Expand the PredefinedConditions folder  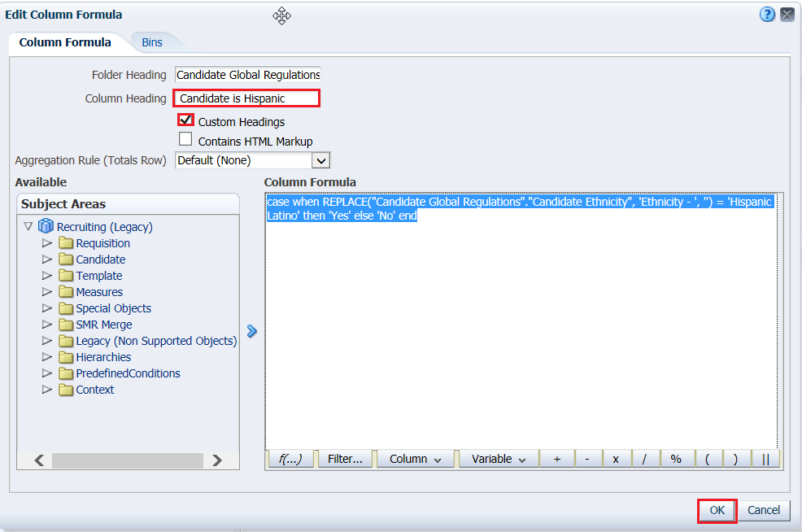coord(47,373)
